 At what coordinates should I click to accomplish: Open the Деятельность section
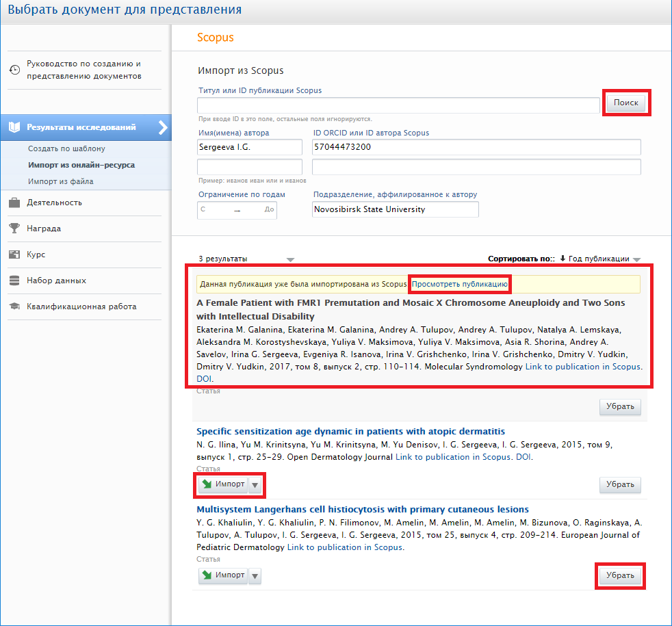pyautogui.click(x=55, y=203)
